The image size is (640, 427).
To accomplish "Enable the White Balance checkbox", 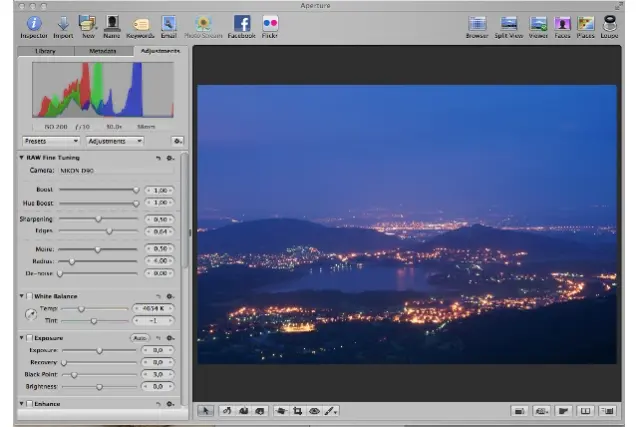I will 30,297.
